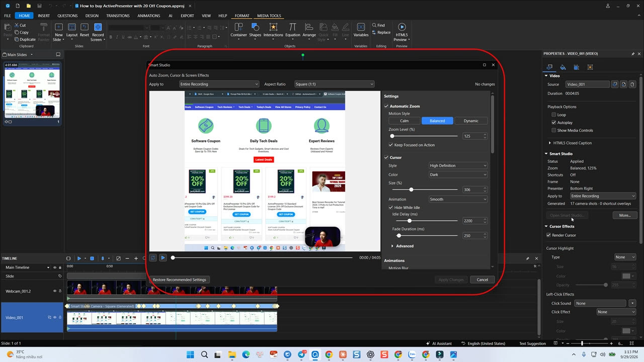Open the INSERT ribbon tab
Viewport: 644px width, 362px height.
pos(44,16)
